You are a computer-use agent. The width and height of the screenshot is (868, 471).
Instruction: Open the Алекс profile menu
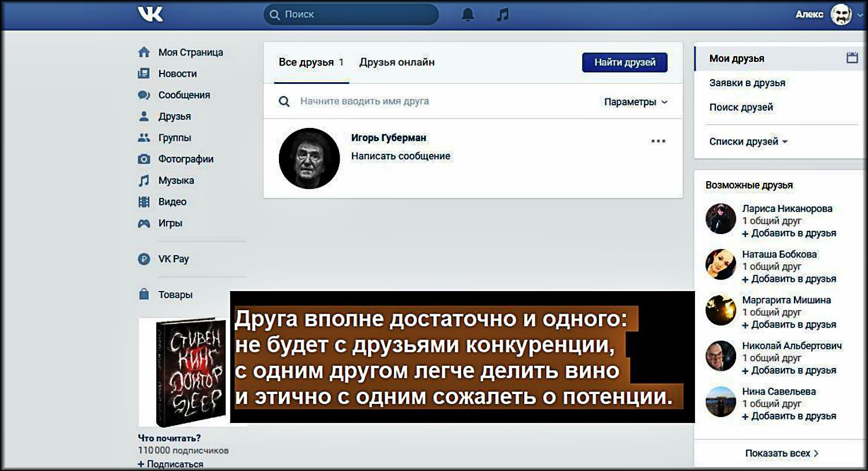829,14
